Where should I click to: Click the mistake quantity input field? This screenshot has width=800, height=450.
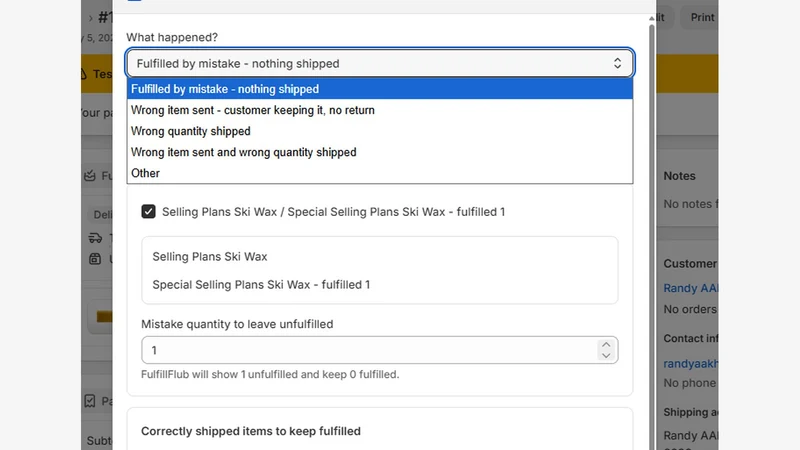coord(380,350)
